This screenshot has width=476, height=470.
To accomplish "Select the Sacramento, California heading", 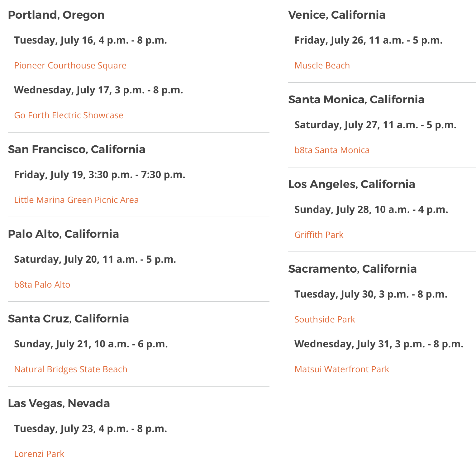I will tap(352, 269).
